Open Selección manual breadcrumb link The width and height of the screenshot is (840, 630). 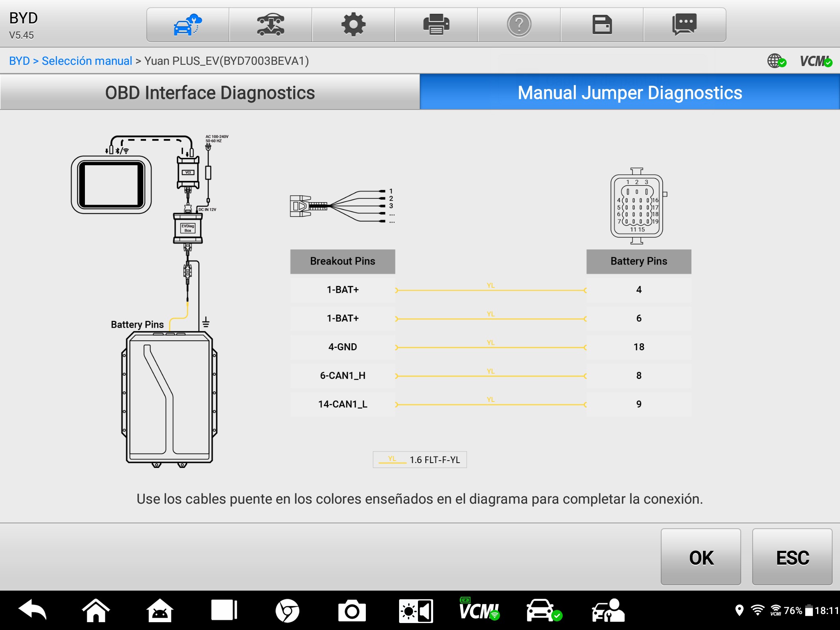point(87,61)
